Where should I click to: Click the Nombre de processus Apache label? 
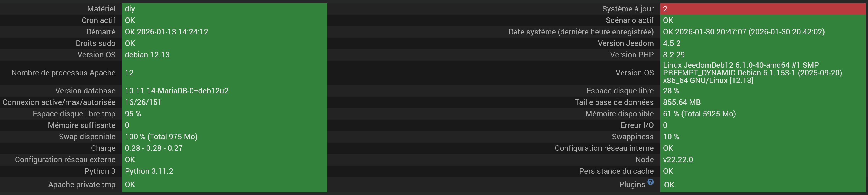click(63, 73)
